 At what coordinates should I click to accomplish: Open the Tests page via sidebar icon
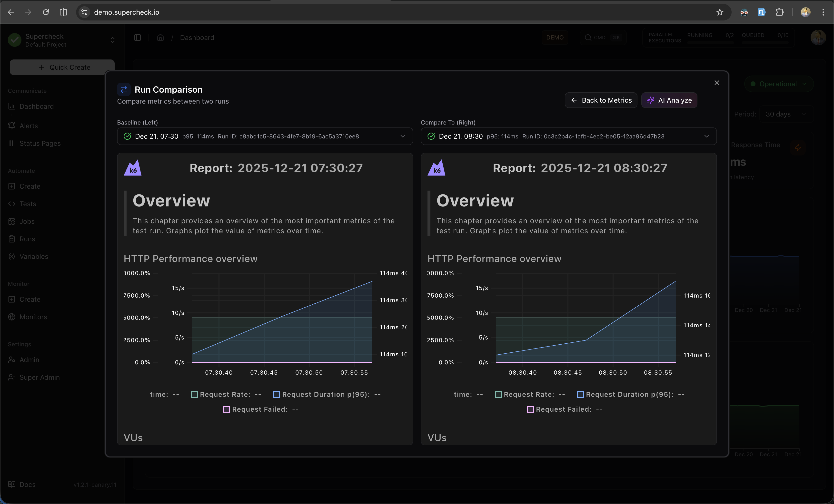[x=27, y=204]
